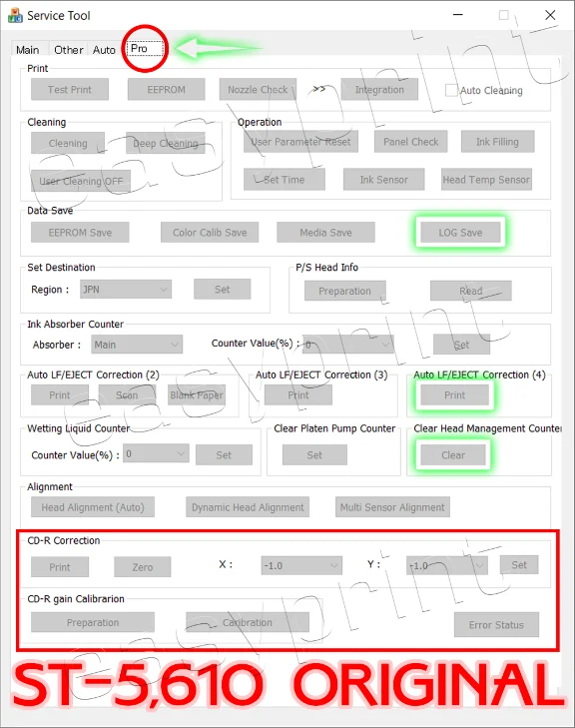This screenshot has width=575, height=728.
Task: Click the Multi Sensor Alignment button
Action: [392, 507]
